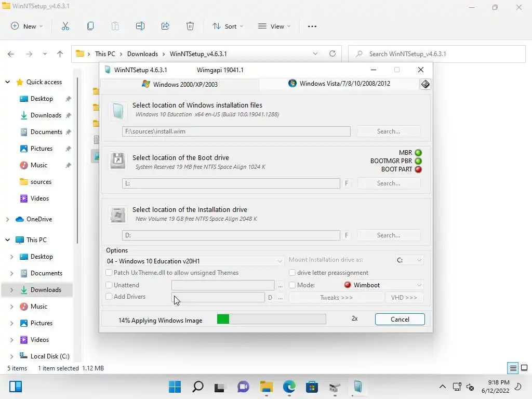532x399 pixels.
Task: Switch to WinNTSetup taskbar icon
Action: tap(357, 387)
